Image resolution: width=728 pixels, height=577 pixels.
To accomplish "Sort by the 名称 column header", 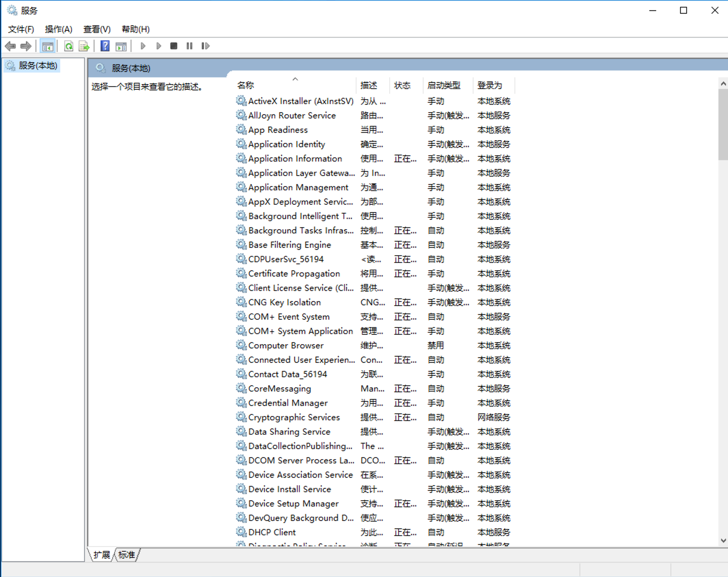I will [246, 85].
